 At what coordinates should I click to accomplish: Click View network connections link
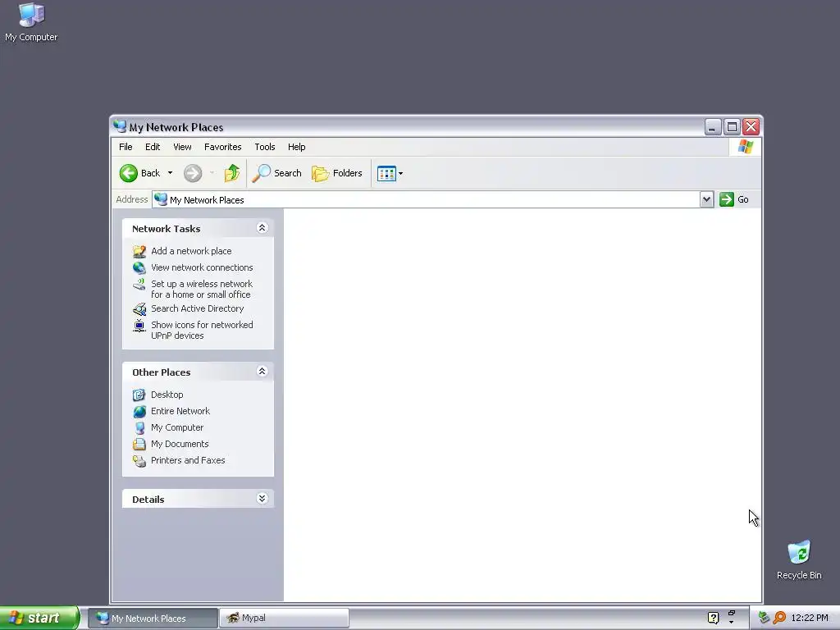coord(202,267)
